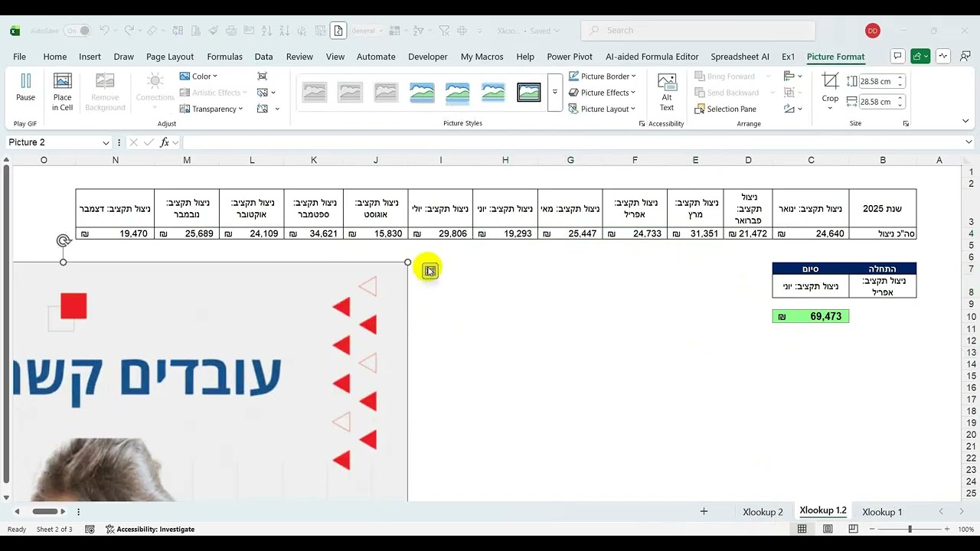Zoom in with the plus button
Viewport: 980px width, 551px height.
(947, 529)
